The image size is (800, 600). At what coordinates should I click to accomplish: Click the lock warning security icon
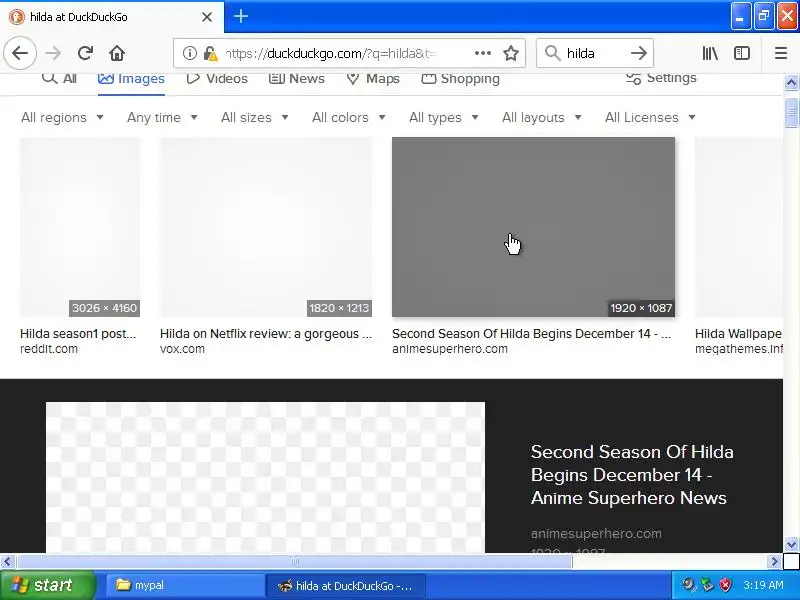(210, 53)
